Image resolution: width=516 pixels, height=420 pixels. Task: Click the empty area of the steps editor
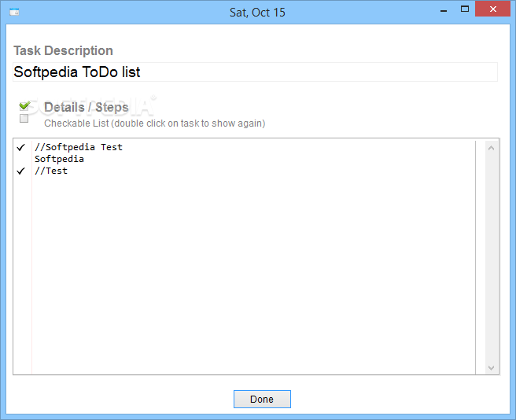point(253,273)
